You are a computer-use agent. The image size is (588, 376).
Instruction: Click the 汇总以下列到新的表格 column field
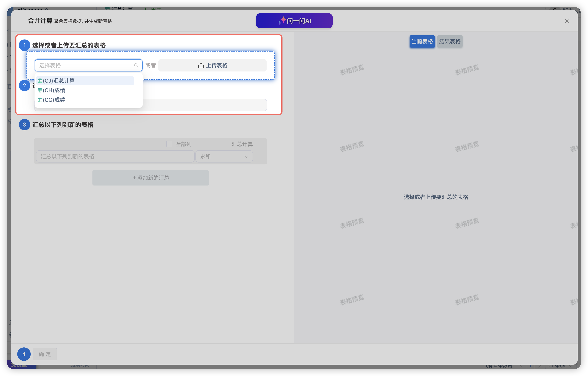click(115, 156)
